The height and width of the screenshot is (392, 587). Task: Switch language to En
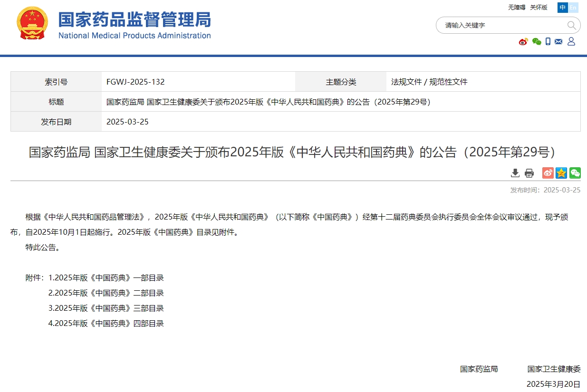573,8
